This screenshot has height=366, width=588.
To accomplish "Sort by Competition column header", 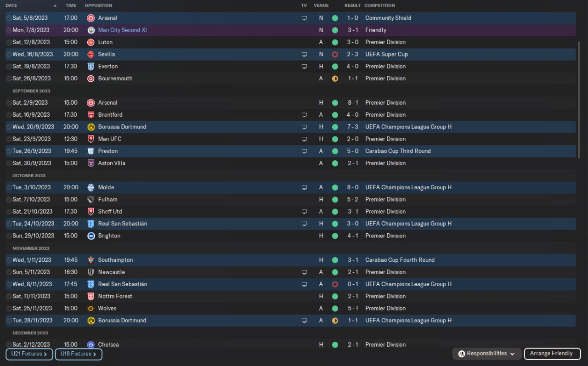I will click(379, 6).
